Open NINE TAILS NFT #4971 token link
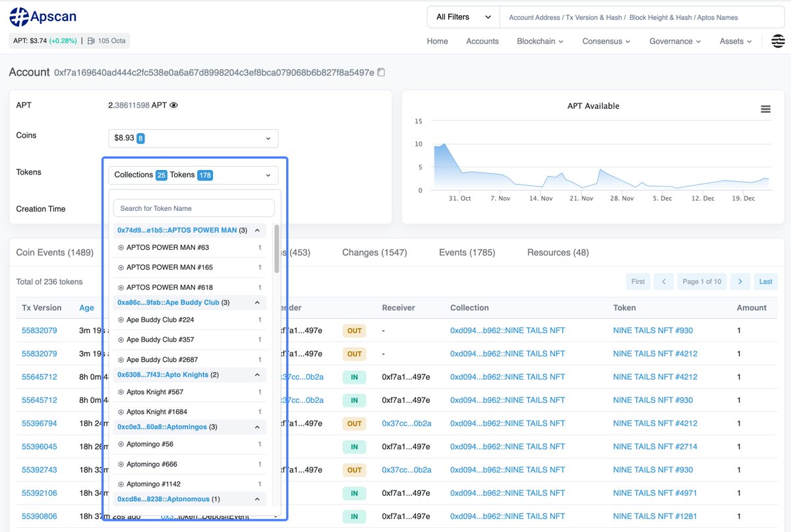 [655, 493]
